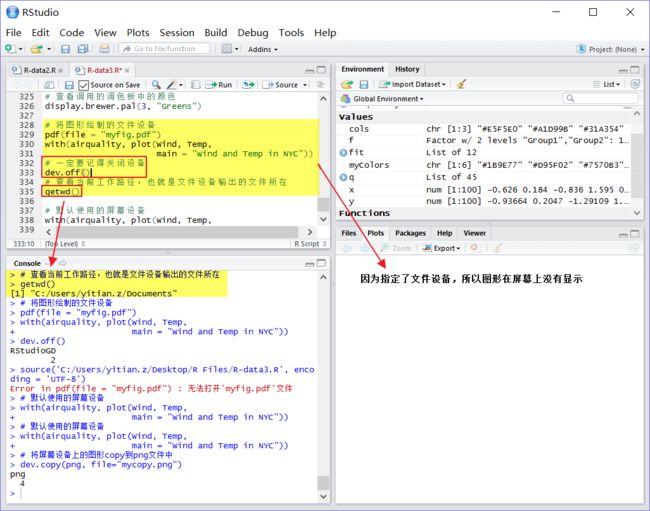Click Load workspace folder icon in Environment pane
Image resolution: width=650 pixels, height=511 pixels.
point(347,85)
